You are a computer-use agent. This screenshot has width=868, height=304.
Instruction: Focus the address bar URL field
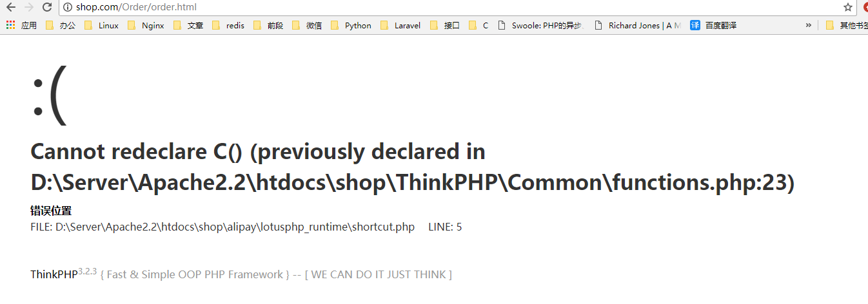pyautogui.click(x=451, y=7)
